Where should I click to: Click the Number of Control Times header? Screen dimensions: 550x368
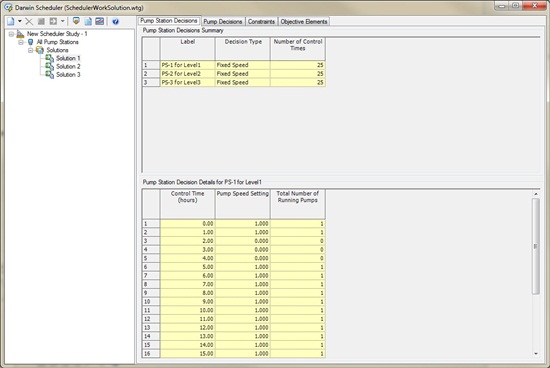point(298,49)
